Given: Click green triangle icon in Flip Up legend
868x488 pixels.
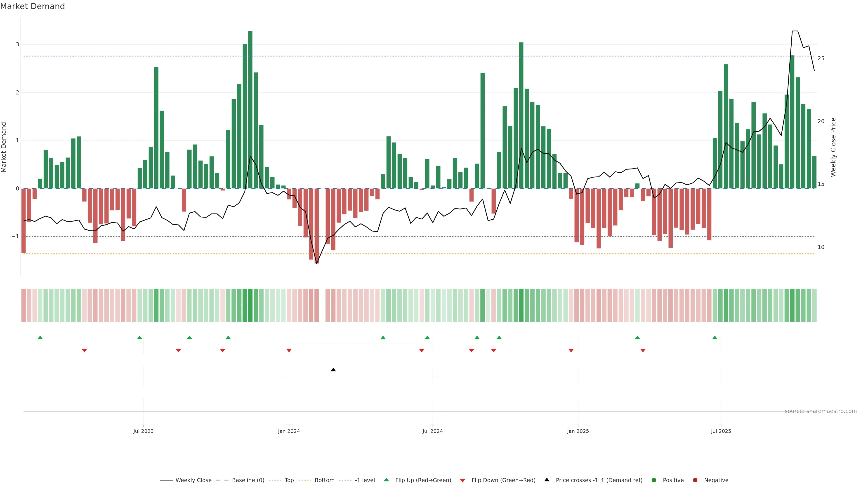Looking at the screenshot, I should (x=386, y=480).
